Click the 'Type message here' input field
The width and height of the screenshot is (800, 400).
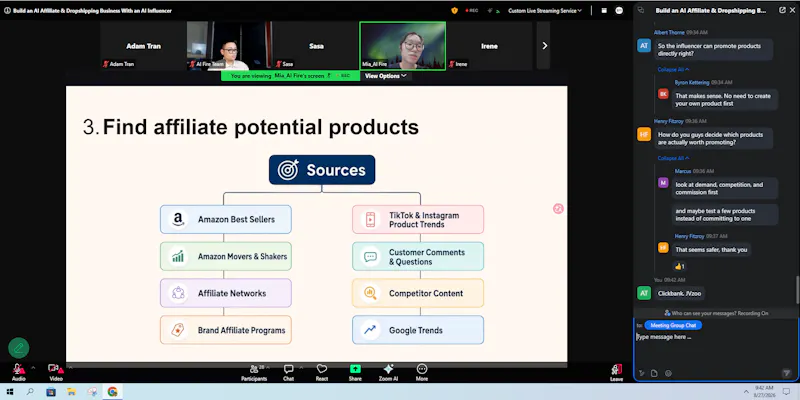pos(715,349)
